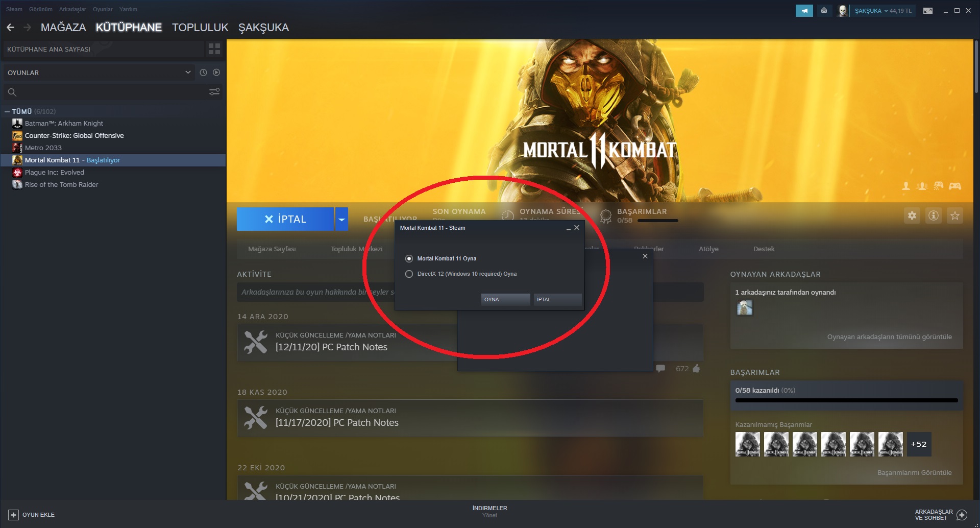Open the +52 more achievements tile

pyautogui.click(x=919, y=444)
